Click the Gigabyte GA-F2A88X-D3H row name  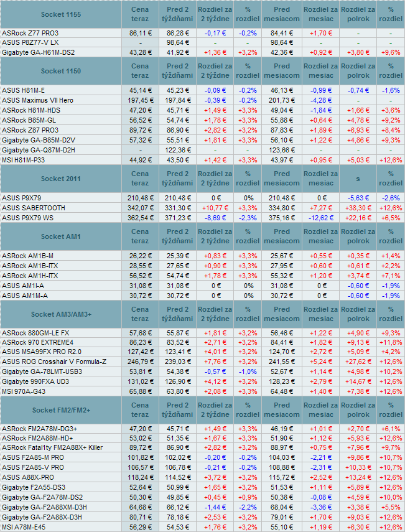pyautogui.click(x=42, y=517)
